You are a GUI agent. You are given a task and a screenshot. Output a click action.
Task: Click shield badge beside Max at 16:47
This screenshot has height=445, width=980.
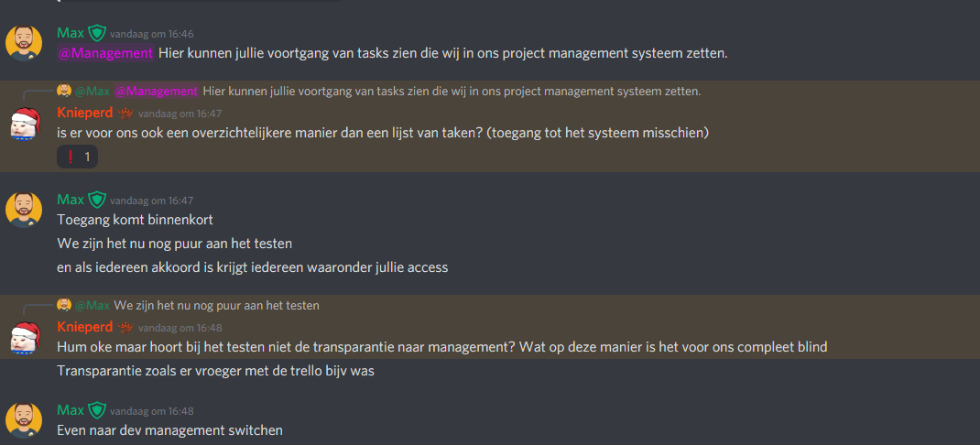[97, 200]
